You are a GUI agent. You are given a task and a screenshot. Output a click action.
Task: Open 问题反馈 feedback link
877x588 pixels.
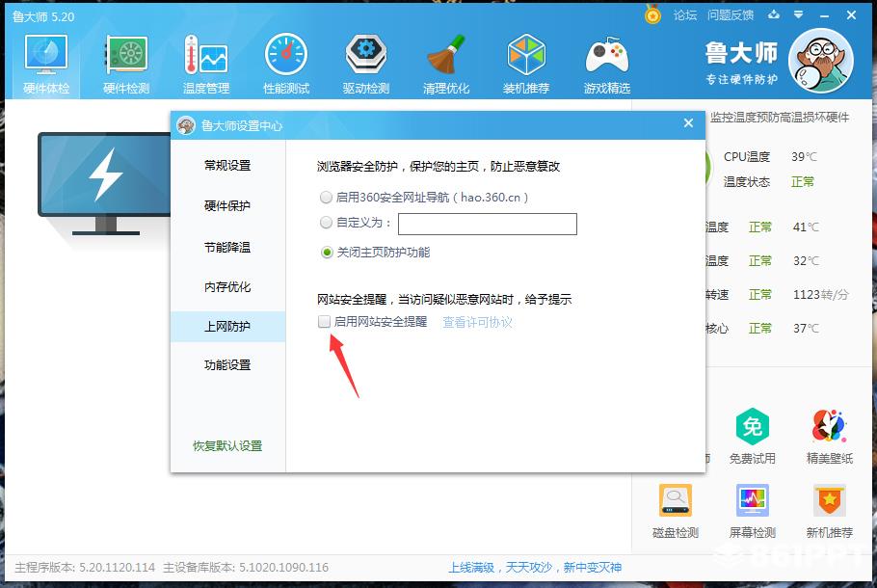pyautogui.click(x=731, y=15)
